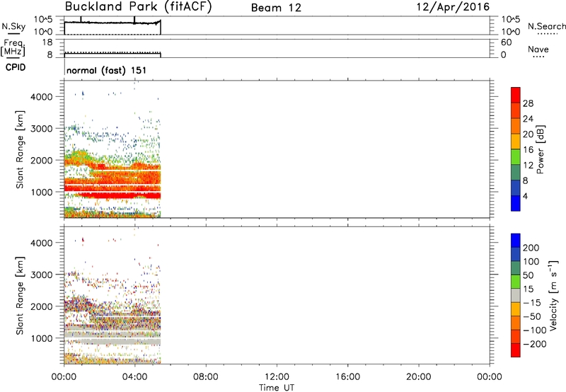This screenshot has height=392, width=566.
Task: Select the 'Beam 12' label
Action: coord(276,8)
